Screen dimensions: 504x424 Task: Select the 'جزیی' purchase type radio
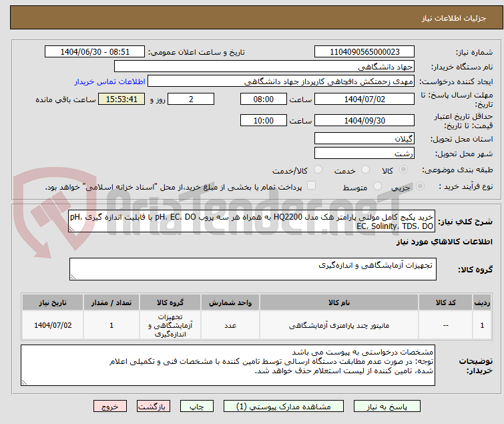pos(420,186)
